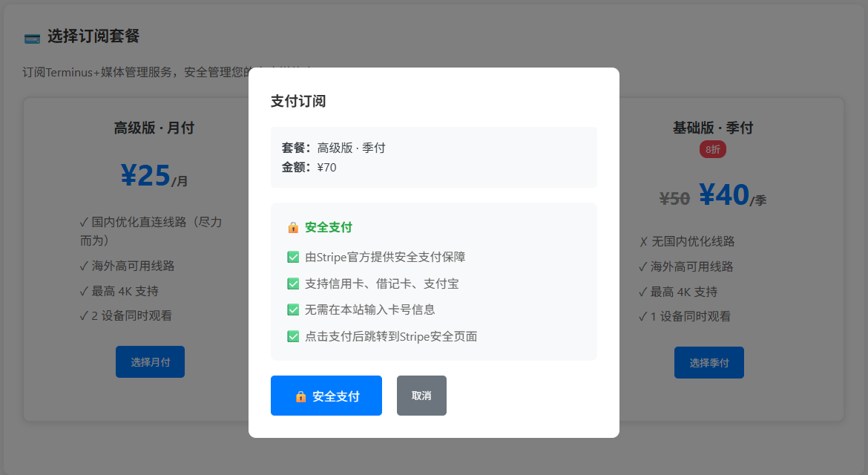Click 国内优化直连线路 feature in monthly plan
868x475 pixels.
(151, 231)
